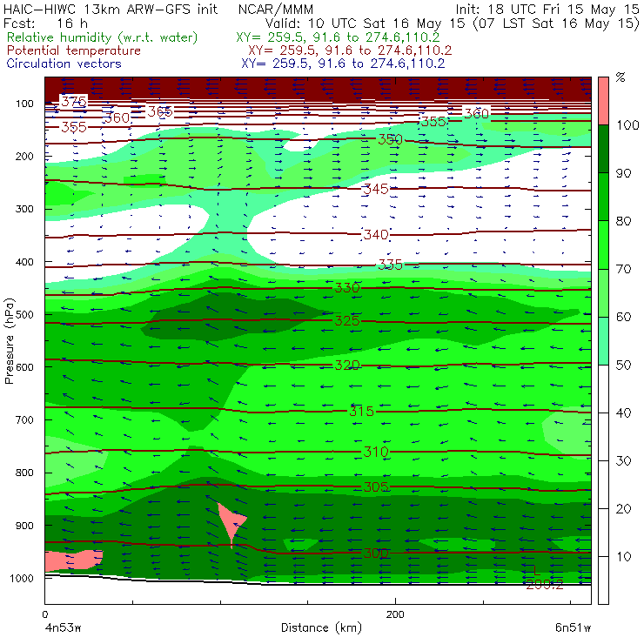Click the blue 'XY= 259.5, 91.6' coordinates line

(x=343, y=64)
